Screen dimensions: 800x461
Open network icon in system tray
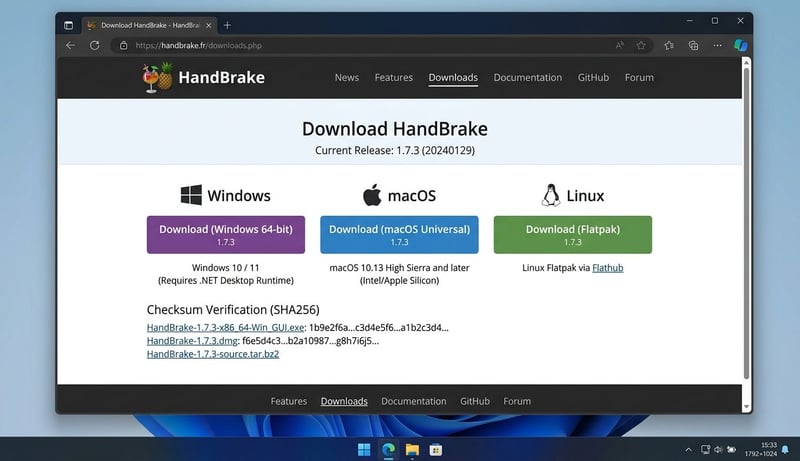705,449
